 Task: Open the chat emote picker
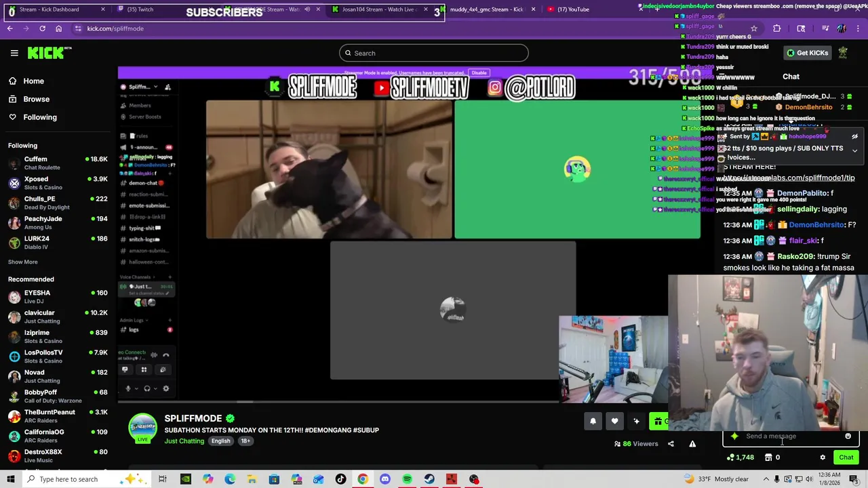[x=848, y=436]
